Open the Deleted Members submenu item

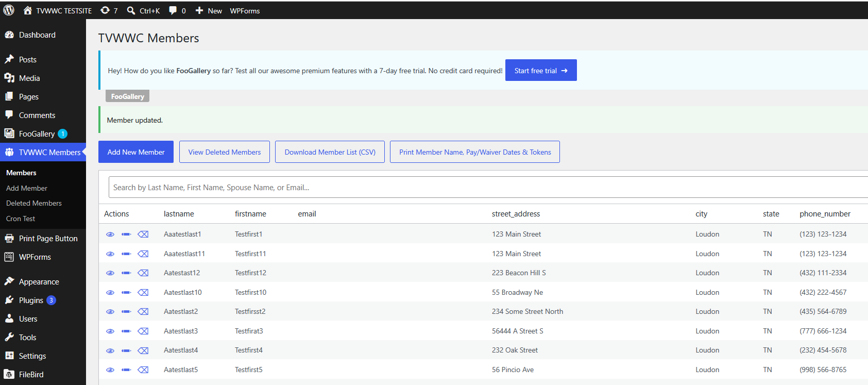[x=34, y=203]
